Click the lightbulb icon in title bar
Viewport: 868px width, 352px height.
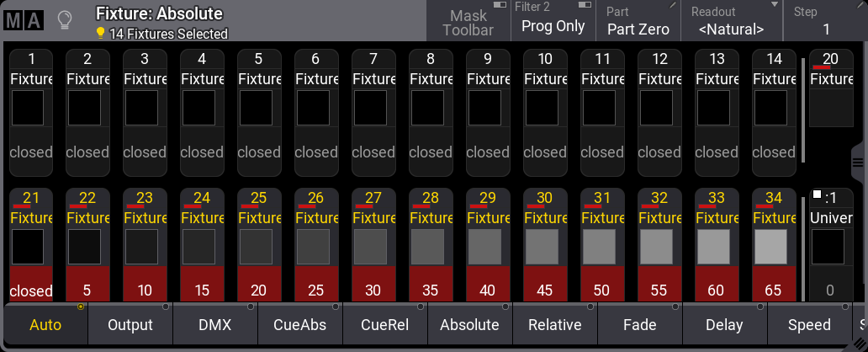pos(64,20)
